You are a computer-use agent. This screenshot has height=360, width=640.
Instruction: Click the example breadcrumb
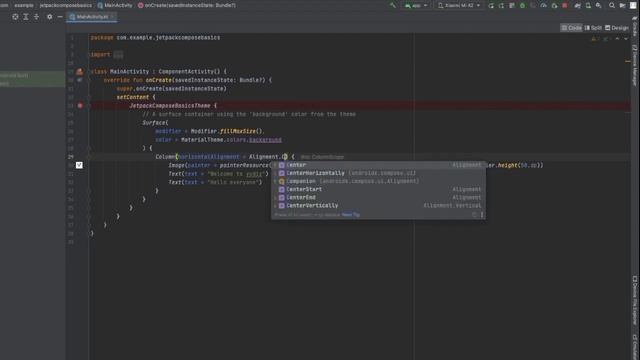click(x=24, y=5)
